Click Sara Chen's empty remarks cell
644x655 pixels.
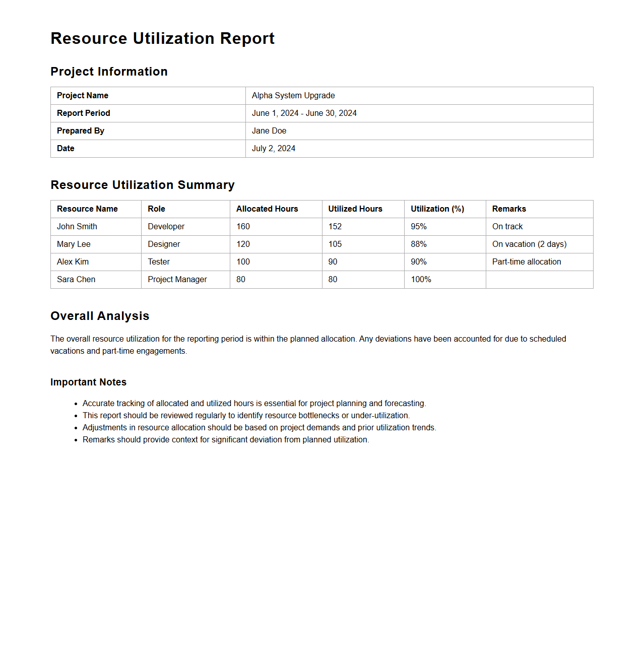[539, 280]
